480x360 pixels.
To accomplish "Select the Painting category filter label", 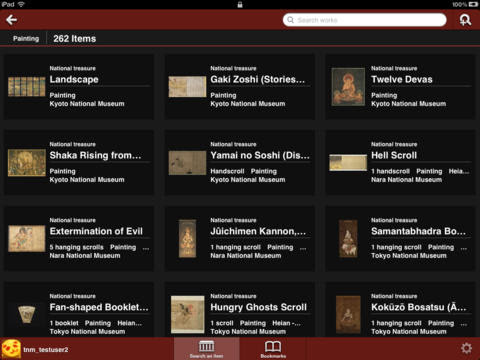I will (26, 39).
